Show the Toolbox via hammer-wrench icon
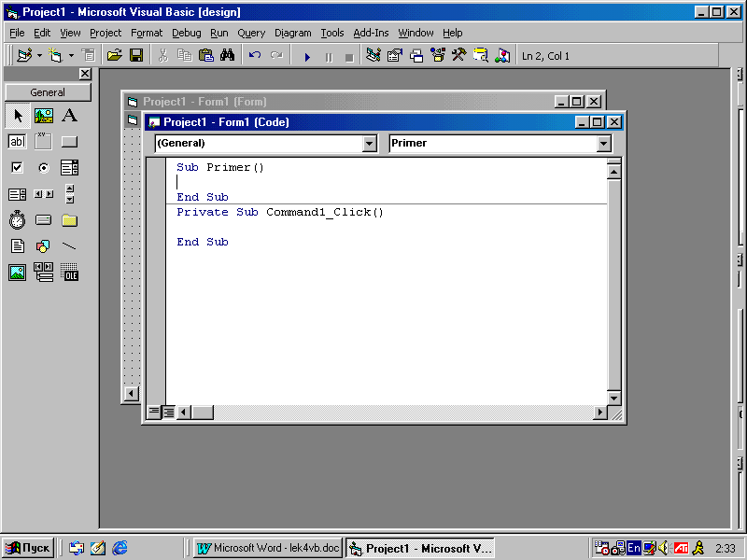This screenshot has width=747, height=560. click(x=459, y=56)
